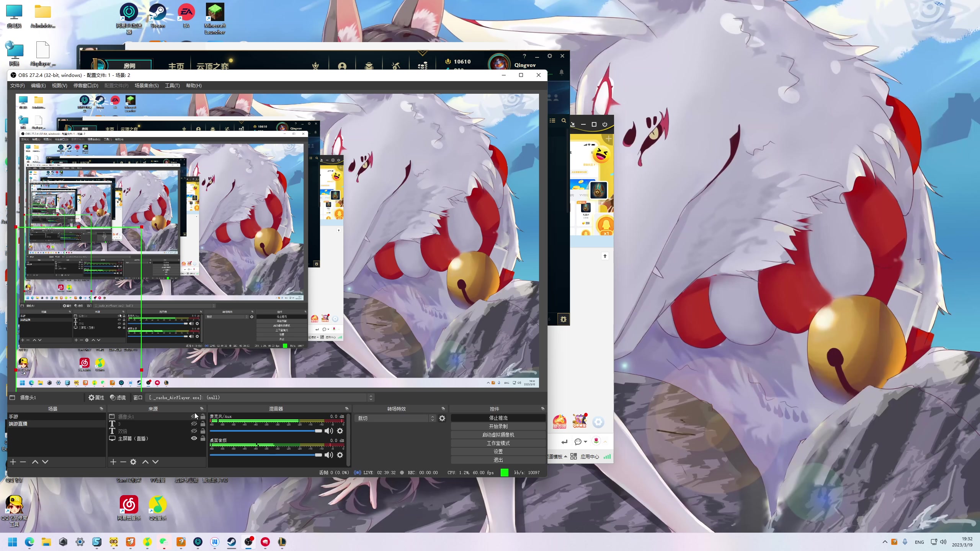Image resolution: width=980 pixels, height=551 pixels.
Task: Open the 助力团 megaphone icon in YY
Action: [560, 422]
